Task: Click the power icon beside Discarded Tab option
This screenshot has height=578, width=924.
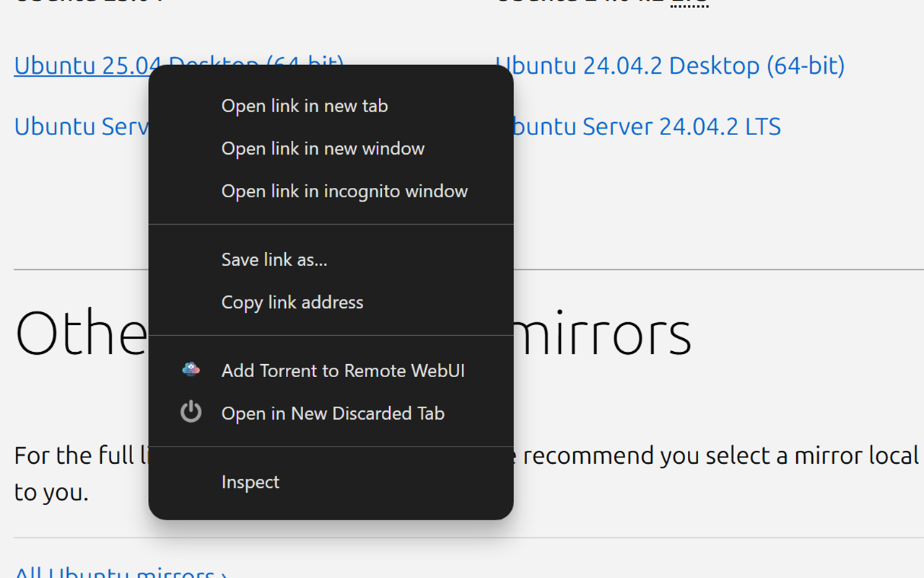Action: point(191,412)
